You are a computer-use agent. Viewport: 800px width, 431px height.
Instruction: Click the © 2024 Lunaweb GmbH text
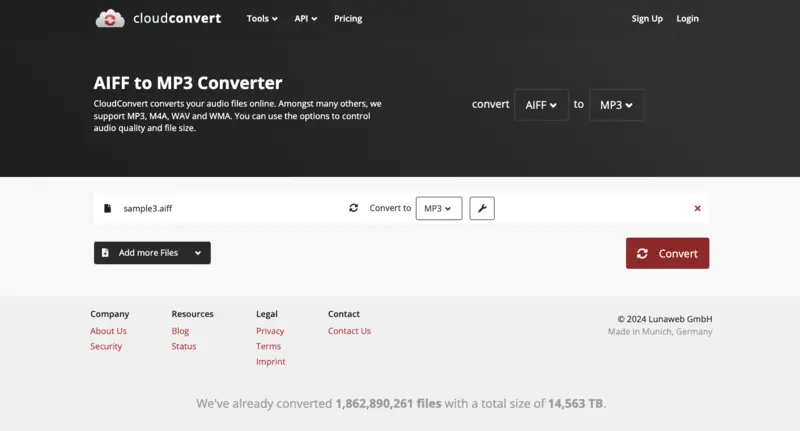pyautogui.click(x=665, y=319)
